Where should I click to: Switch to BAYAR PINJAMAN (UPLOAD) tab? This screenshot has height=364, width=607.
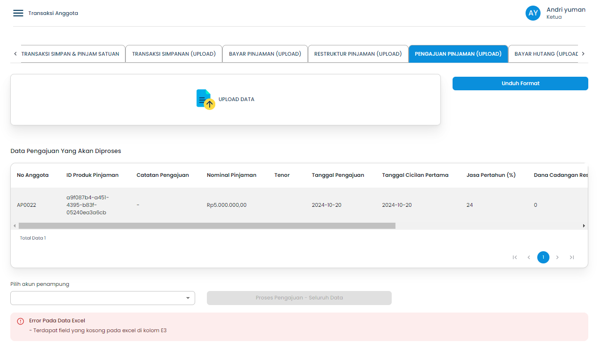pos(265,53)
